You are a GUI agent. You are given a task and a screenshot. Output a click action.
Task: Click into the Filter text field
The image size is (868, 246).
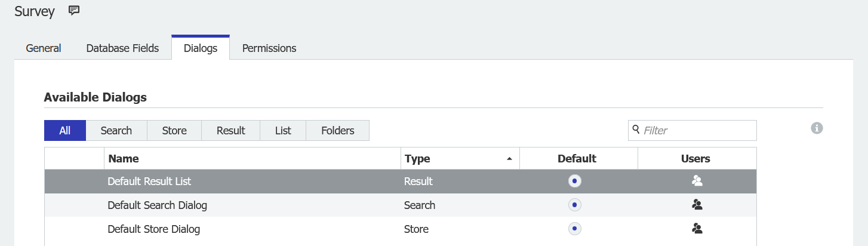click(697, 130)
